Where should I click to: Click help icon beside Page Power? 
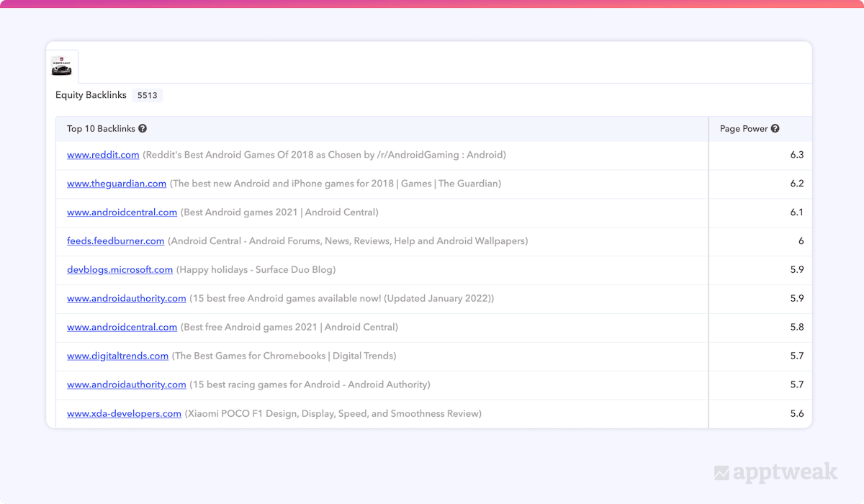775,129
